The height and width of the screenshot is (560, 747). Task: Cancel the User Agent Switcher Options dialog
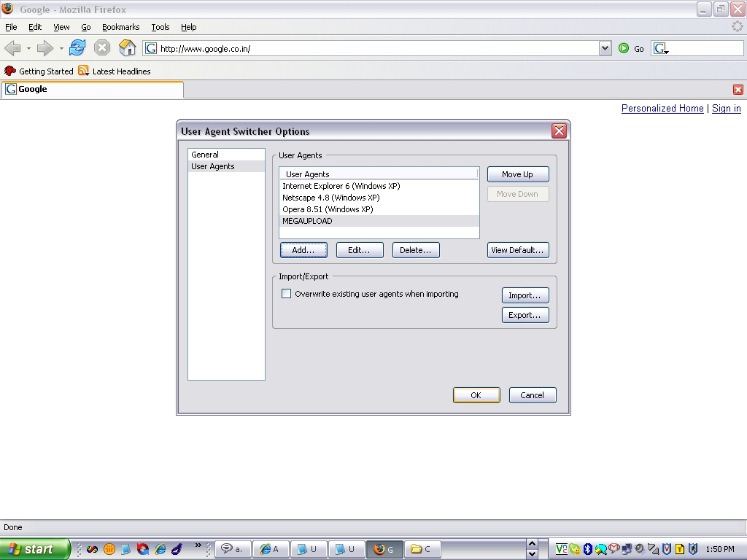tap(533, 395)
